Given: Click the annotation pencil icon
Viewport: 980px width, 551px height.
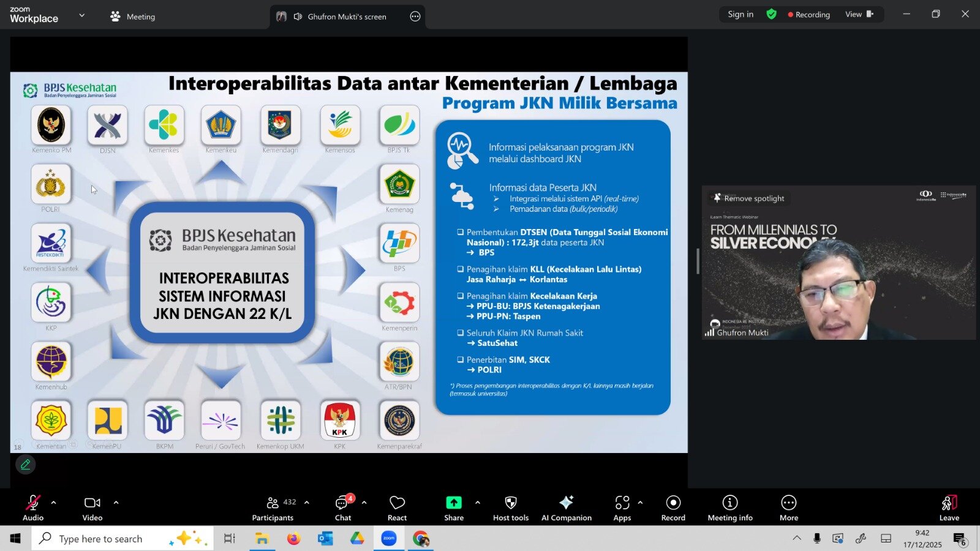Looking at the screenshot, I should click(25, 465).
